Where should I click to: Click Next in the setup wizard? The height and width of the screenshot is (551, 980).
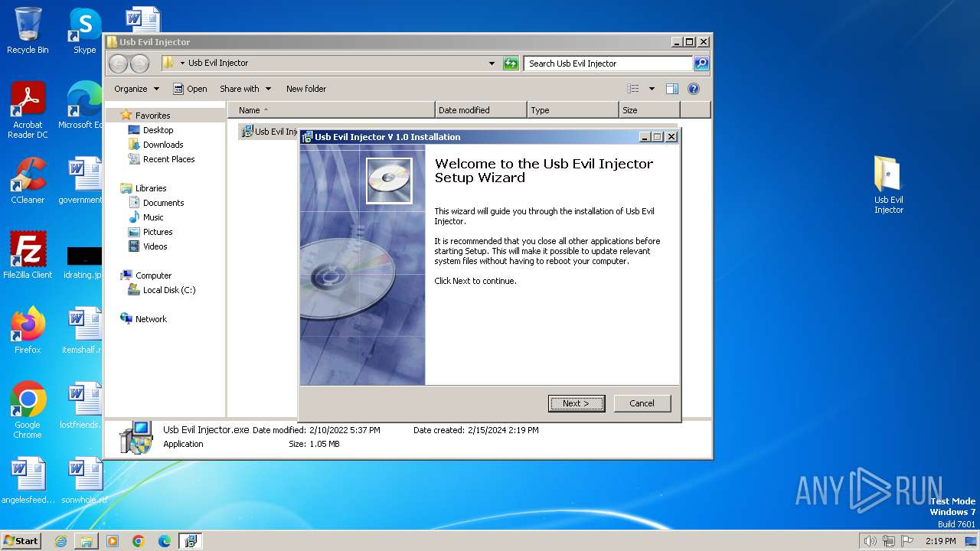577,403
